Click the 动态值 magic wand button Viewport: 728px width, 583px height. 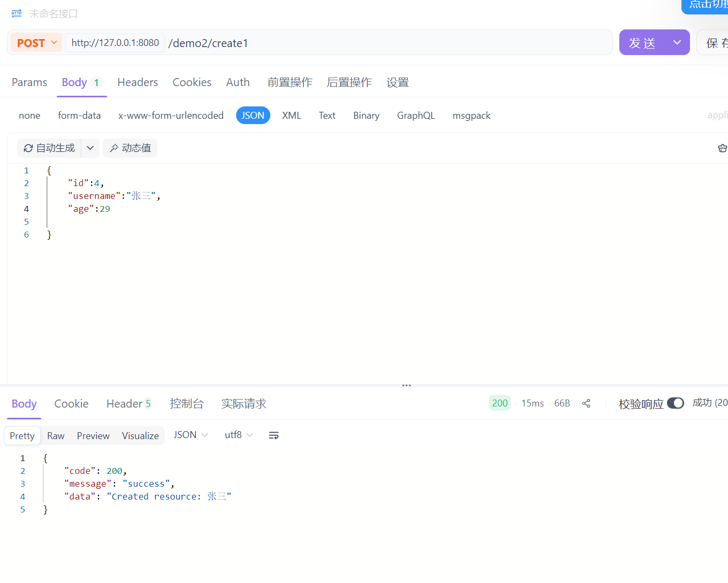[x=130, y=148]
